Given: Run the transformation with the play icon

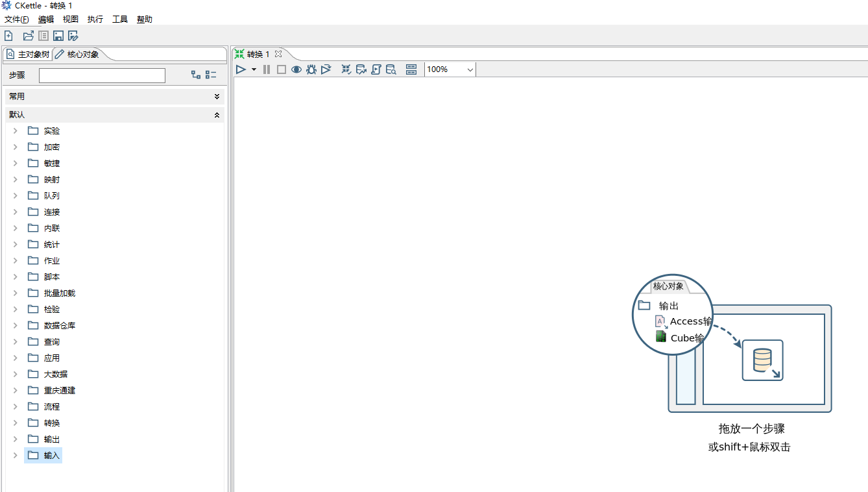Looking at the screenshot, I should pos(241,69).
